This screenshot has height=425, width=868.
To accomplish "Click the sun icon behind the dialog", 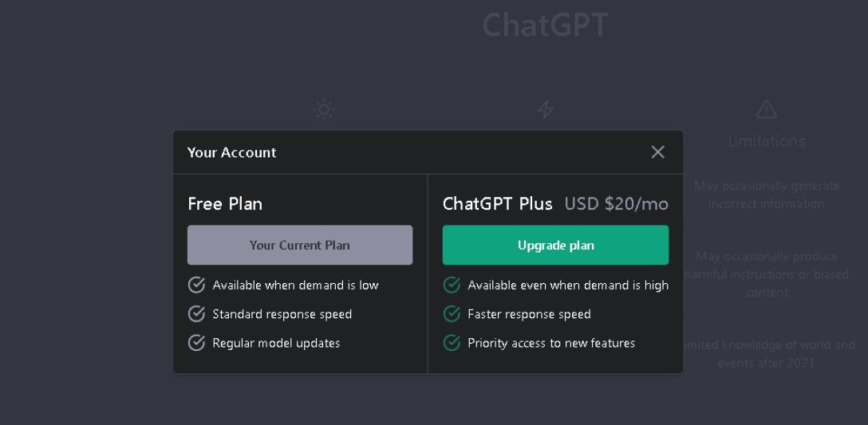I will 323,109.
